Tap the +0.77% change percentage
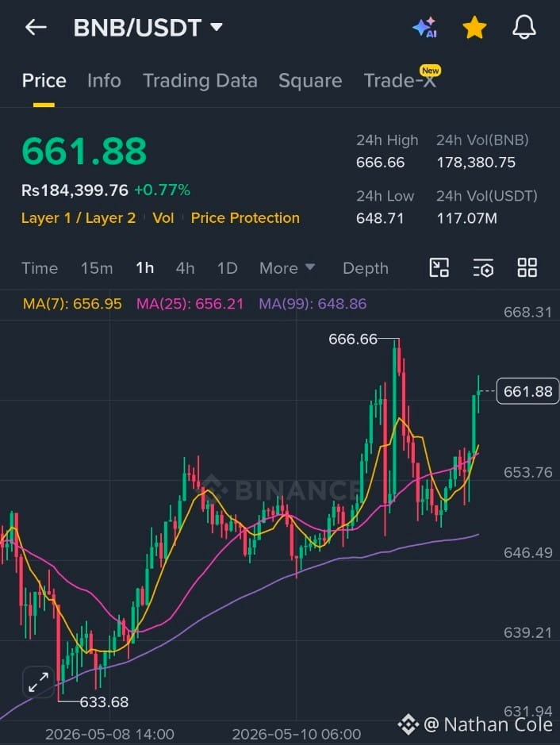This screenshot has width=560, height=745. [x=162, y=190]
